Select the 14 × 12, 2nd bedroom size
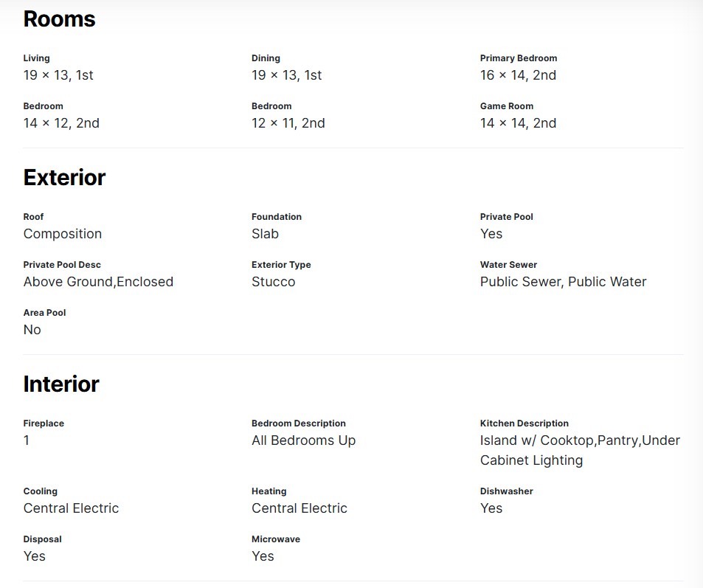Image resolution: width=703 pixels, height=588 pixels. (x=61, y=123)
